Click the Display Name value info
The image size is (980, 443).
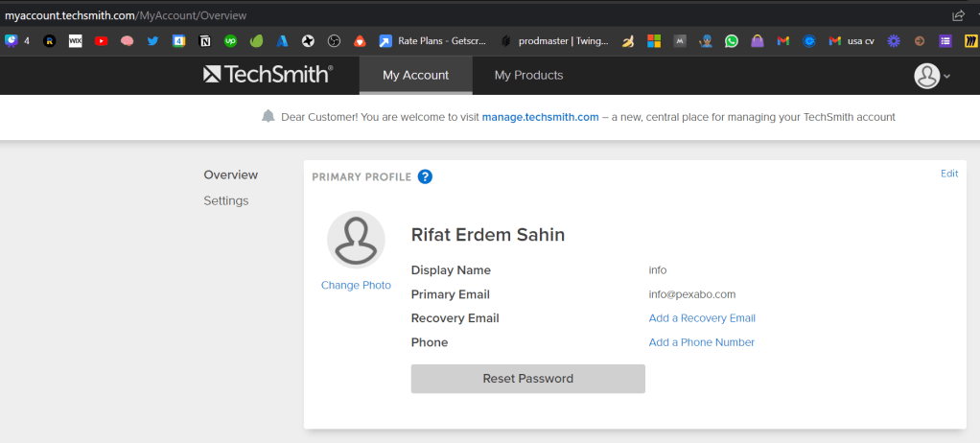[658, 270]
